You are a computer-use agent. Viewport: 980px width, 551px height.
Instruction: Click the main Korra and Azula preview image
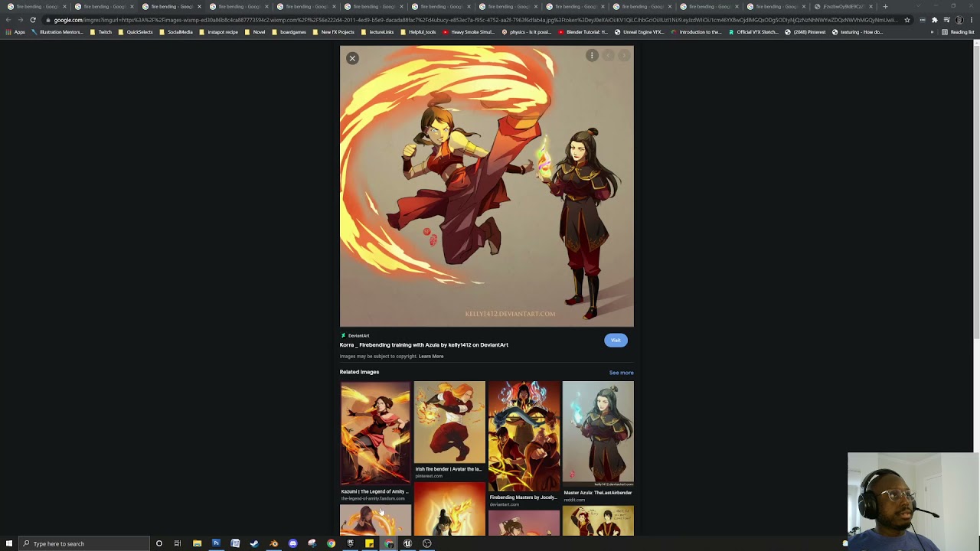pyautogui.click(x=487, y=186)
